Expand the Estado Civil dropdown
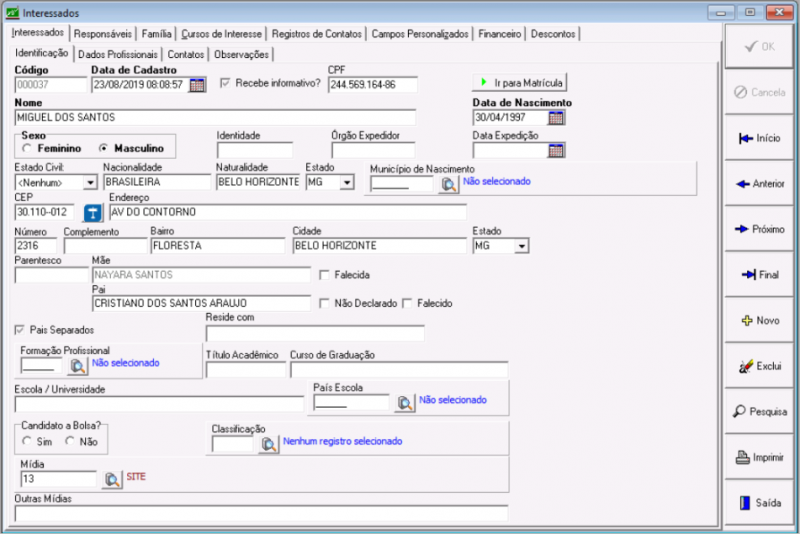The height and width of the screenshot is (534, 800). point(89,183)
